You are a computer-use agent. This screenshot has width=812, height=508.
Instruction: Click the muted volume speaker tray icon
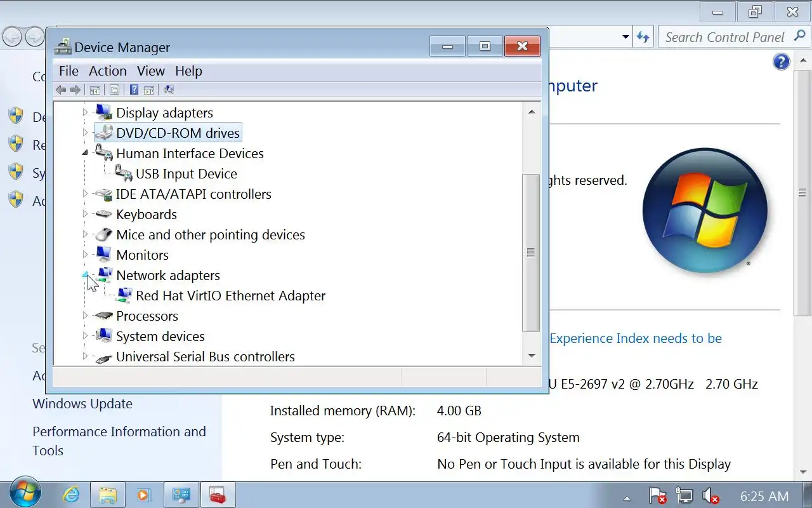[x=710, y=496]
